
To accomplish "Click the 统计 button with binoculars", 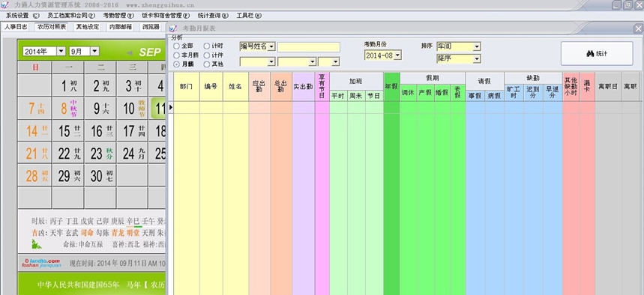I will click(597, 53).
